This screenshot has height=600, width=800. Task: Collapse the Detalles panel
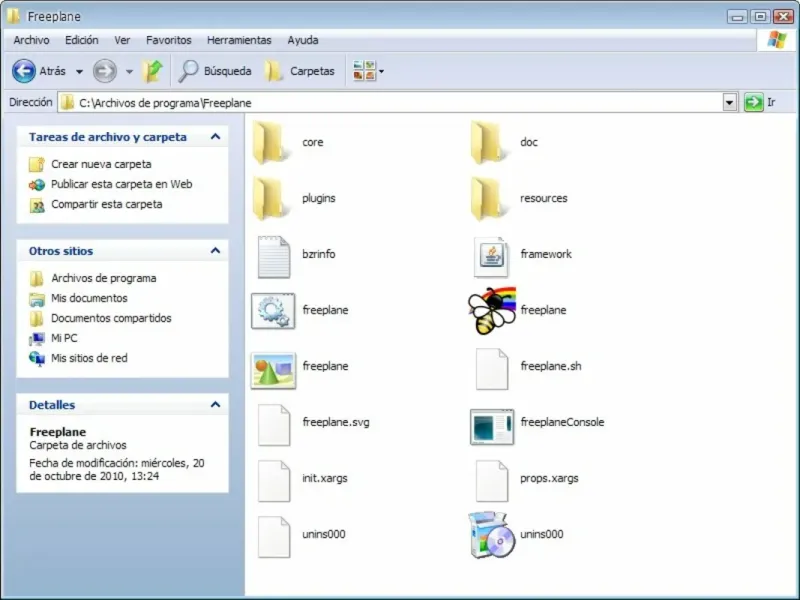click(215, 405)
